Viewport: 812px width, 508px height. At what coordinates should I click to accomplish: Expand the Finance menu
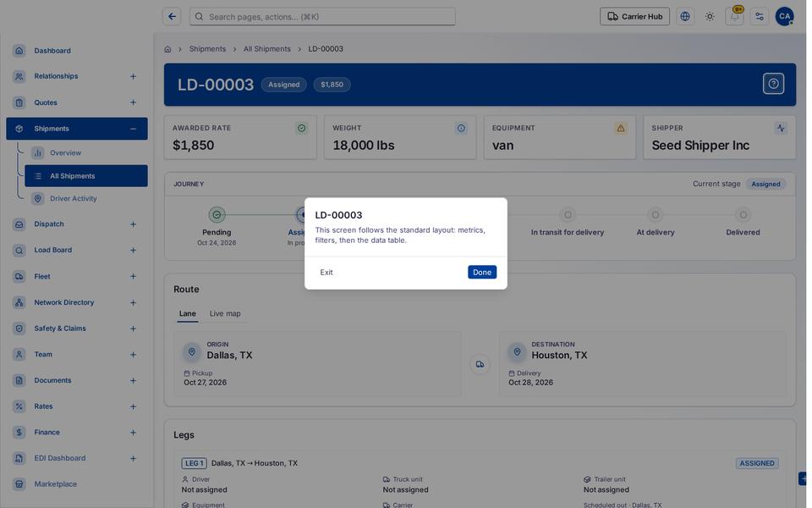[x=133, y=433]
